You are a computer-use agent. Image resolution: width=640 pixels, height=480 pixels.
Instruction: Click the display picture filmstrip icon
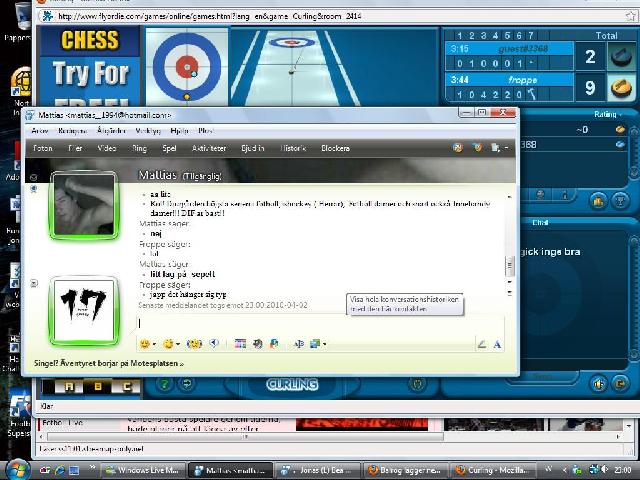240,344
